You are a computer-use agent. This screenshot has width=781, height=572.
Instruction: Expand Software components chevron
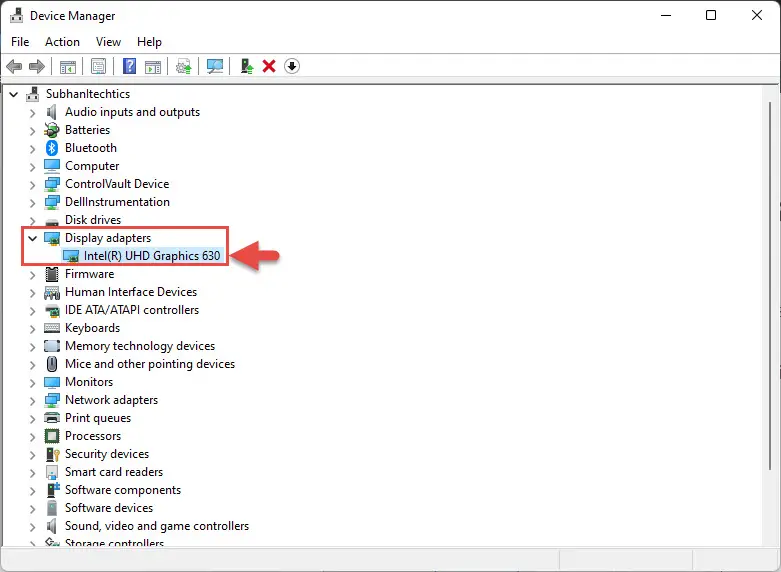(x=32, y=491)
